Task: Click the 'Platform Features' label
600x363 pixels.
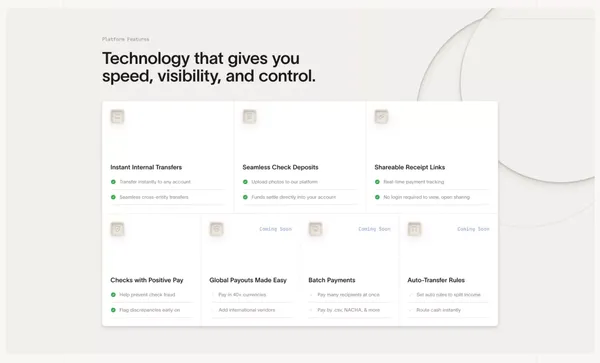Action: click(126, 39)
